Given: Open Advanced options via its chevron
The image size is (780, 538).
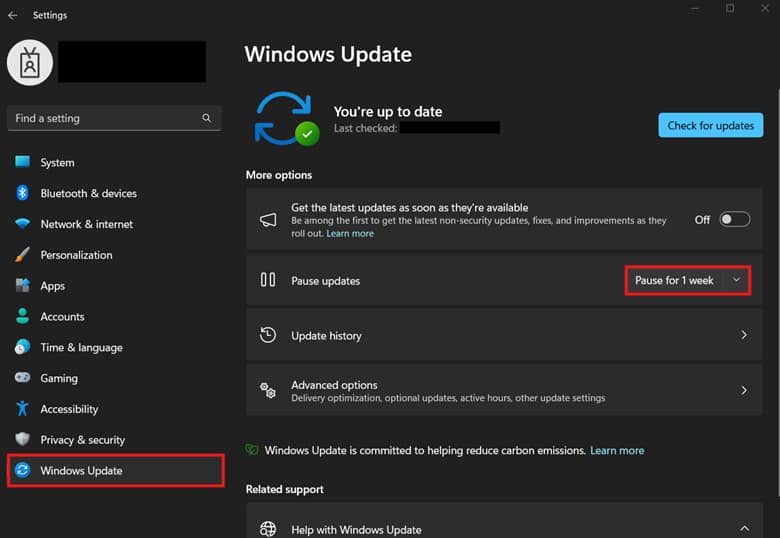Looking at the screenshot, I should click(x=744, y=390).
